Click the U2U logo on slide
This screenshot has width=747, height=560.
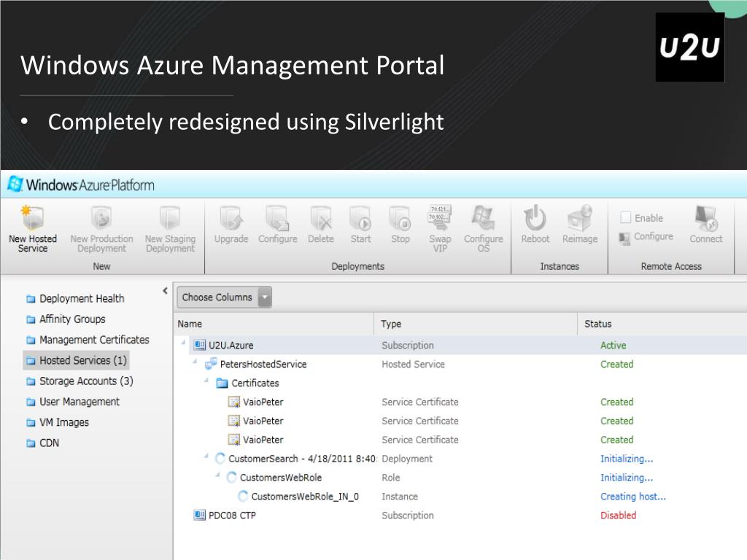click(x=690, y=47)
